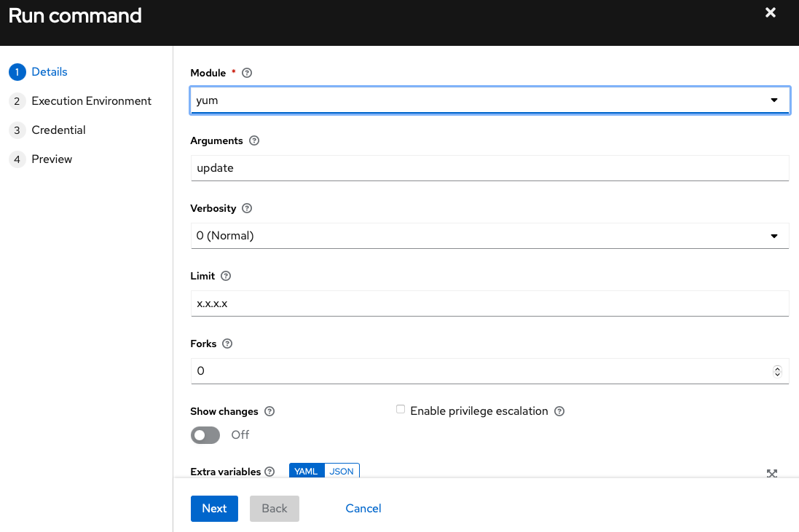Image resolution: width=799 pixels, height=532 pixels.
Task: Click the help icon beside Module
Action: click(x=247, y=73)
